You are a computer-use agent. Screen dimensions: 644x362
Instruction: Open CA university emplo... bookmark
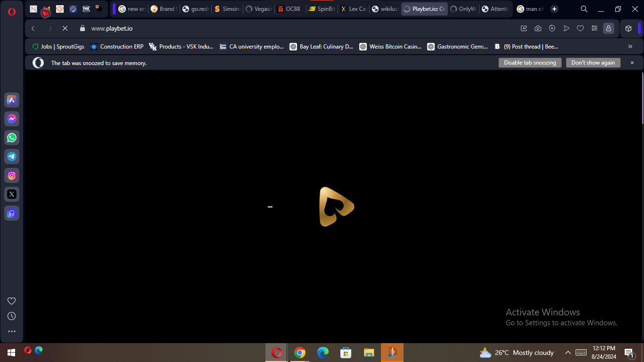(252, 47)
